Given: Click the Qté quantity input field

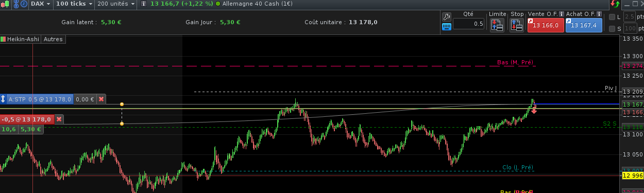Looking at the screenshot, I should pyautogui.click(x=468, y=24).
